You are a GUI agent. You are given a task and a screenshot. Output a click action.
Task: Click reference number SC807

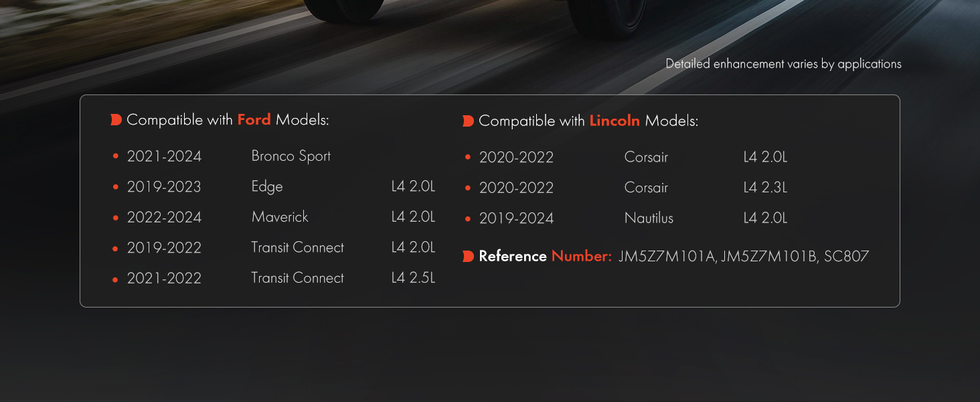(847, 257)
